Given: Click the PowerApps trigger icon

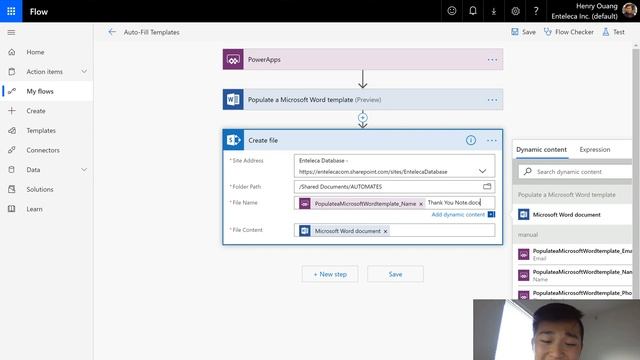Looking at the screenshot, I should pyautogui.click(x=233, y=59).
